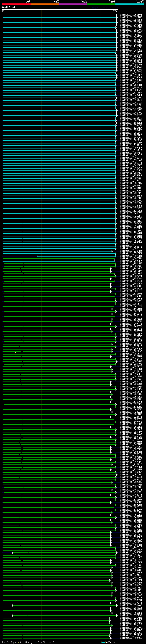Image resolution: width=146 pixels, height=644 pixels.
Task: Click the UniRef100_A4SCY1 label
Action: tap(131, 326)
